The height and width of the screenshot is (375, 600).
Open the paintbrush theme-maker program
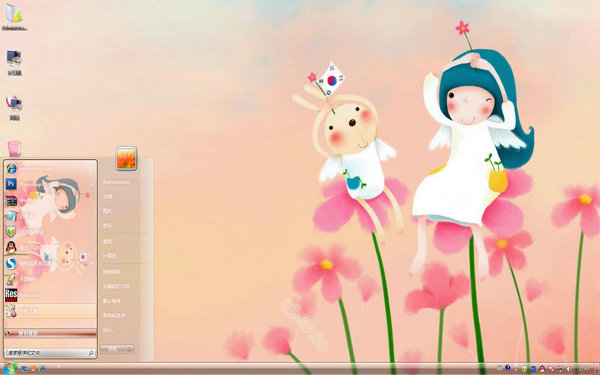pyautogui.click(x=50, y=279)
